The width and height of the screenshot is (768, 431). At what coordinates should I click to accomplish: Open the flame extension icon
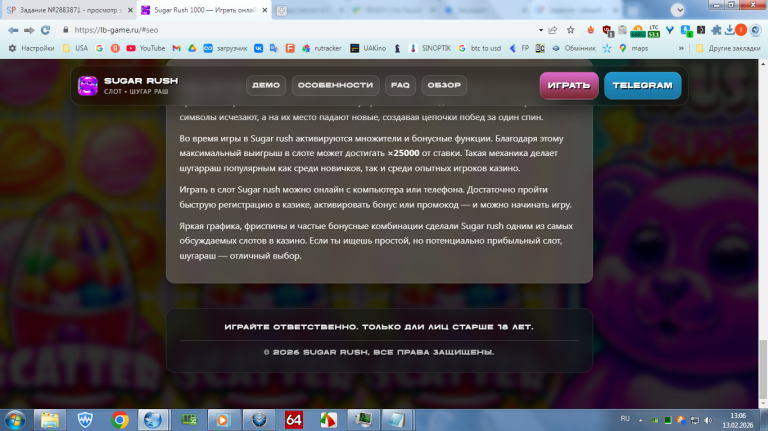coord(591,30)
